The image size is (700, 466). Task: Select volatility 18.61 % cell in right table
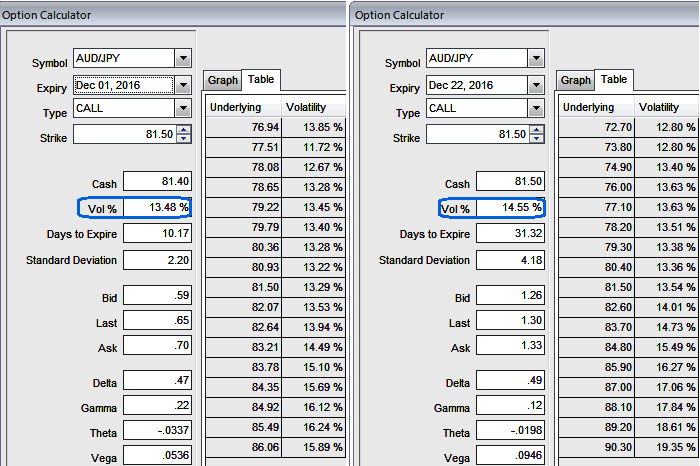[x=667, y=427]
